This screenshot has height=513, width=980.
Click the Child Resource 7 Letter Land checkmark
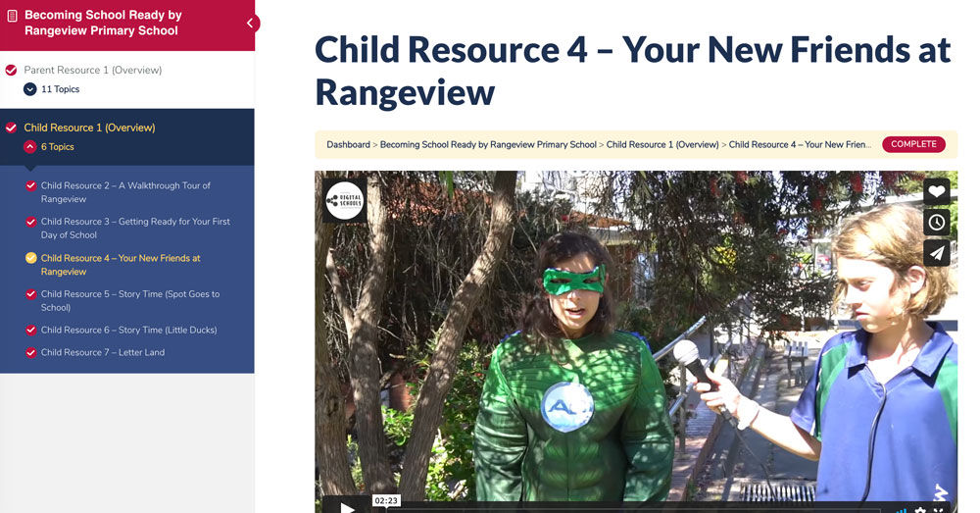(x=30, y=353)
